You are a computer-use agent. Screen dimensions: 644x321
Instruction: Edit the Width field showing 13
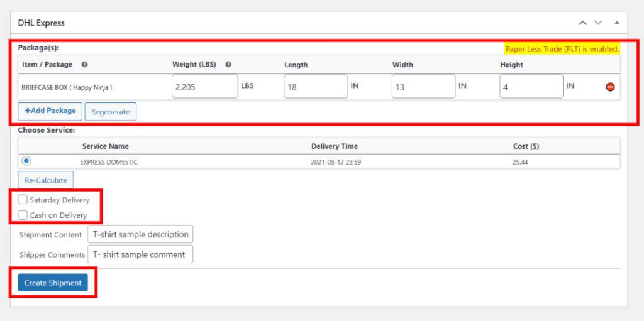(x=423, y=87)
